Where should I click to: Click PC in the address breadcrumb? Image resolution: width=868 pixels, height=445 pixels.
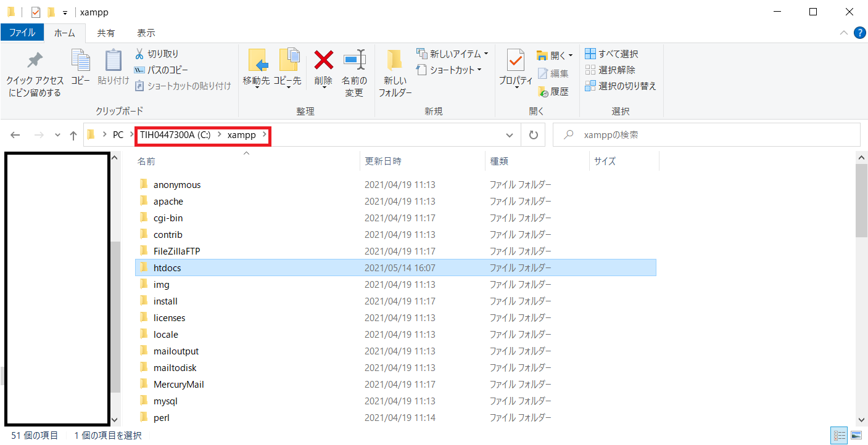(118, 135)
